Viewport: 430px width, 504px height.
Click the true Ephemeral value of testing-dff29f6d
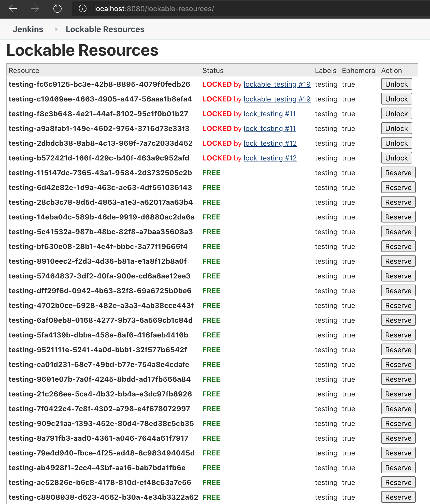(348, 291)
